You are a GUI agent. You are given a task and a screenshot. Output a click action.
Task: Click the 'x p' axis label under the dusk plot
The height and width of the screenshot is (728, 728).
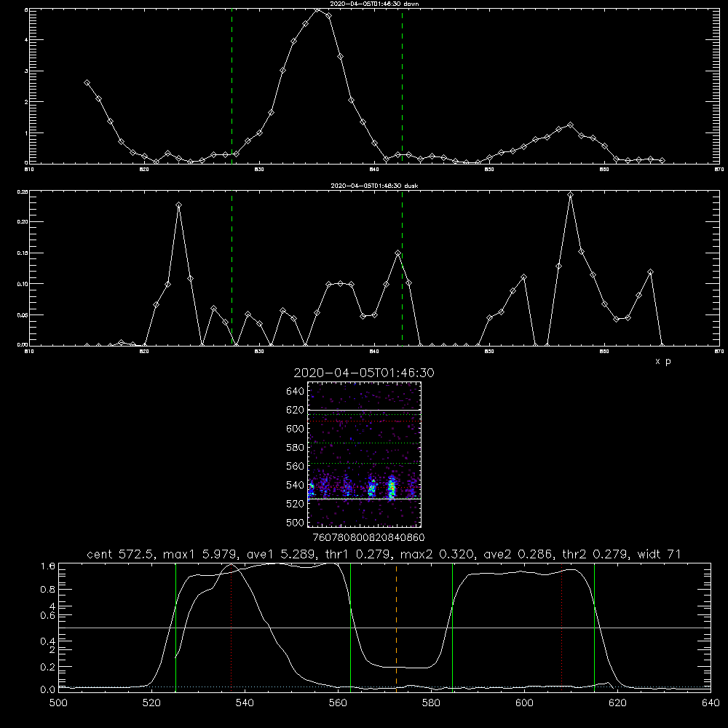(663, 361)
